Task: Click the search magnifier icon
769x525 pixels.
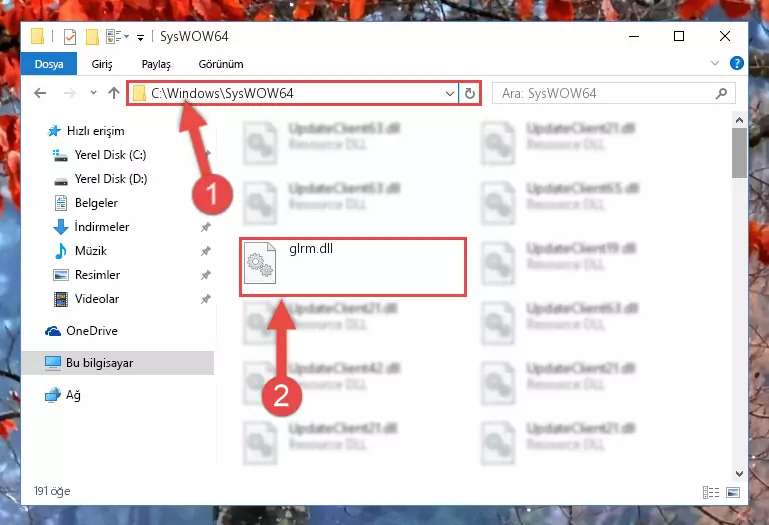Action: point(721,93)
